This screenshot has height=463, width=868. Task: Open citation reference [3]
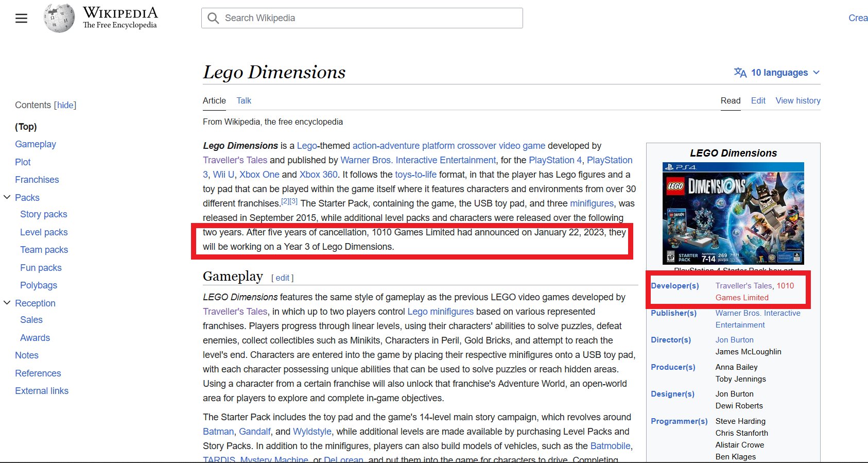[x=293, y=201]
